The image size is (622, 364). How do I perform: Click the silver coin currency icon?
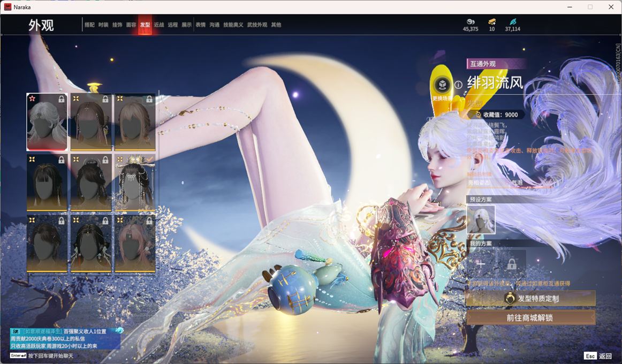[x=471, y=21]
